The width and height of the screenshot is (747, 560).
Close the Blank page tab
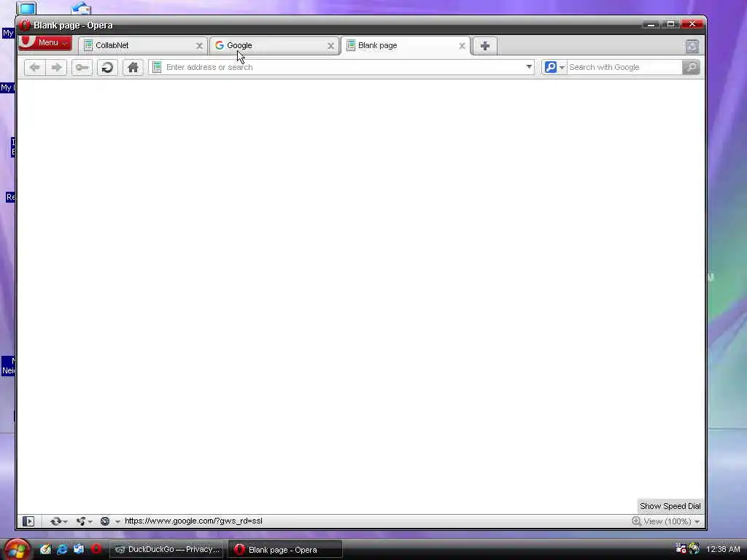pyautogui.click(x=462, y=46)
